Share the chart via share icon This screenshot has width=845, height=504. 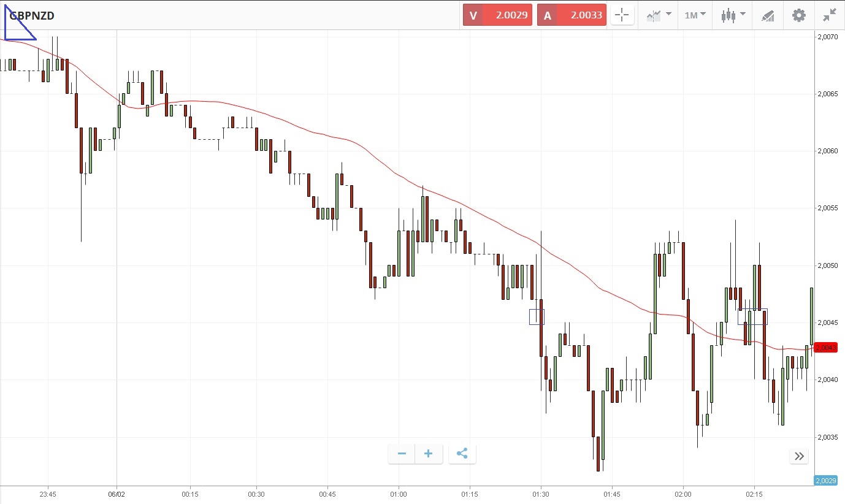(x=462, y=454)
